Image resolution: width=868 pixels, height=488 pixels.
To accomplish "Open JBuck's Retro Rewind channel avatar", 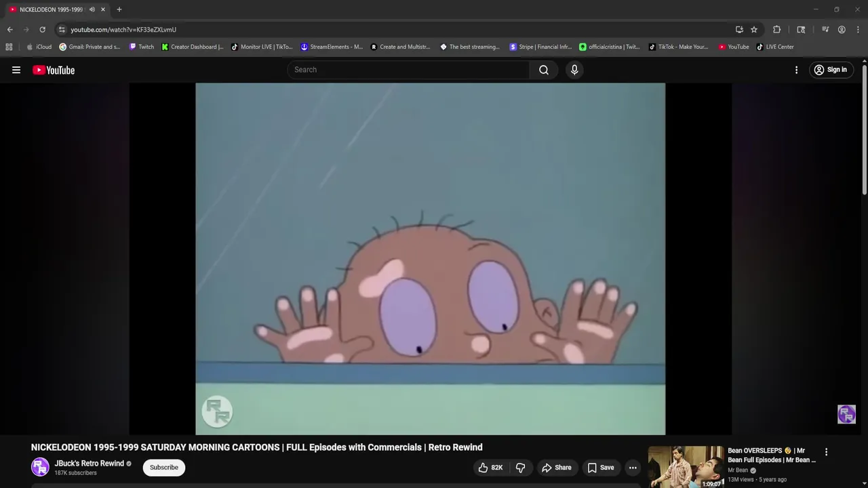I will (40, 467).
